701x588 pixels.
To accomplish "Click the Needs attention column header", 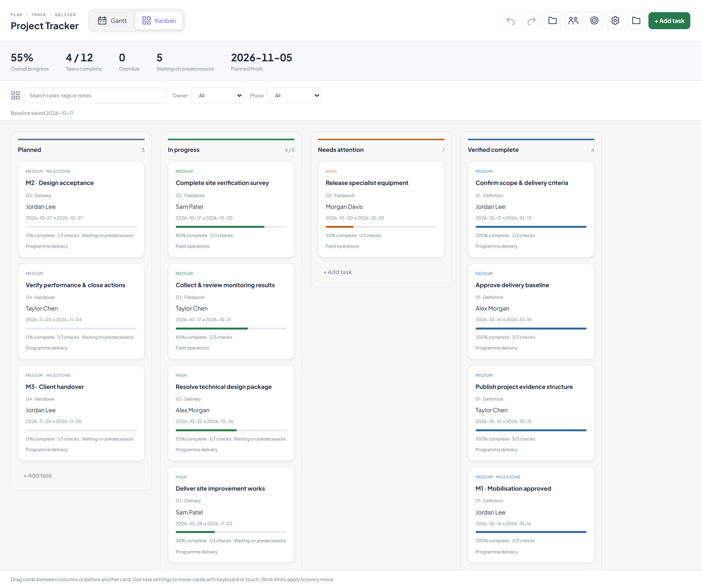I will [381, 150].
